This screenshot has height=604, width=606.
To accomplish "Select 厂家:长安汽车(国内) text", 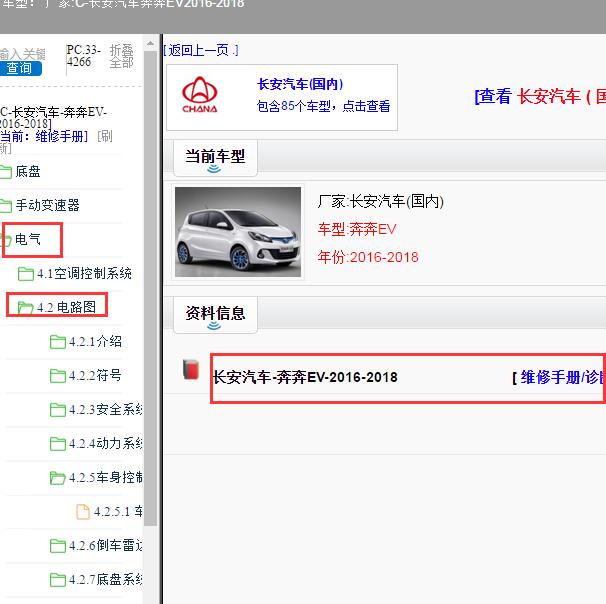I will [x=381, y=201].
